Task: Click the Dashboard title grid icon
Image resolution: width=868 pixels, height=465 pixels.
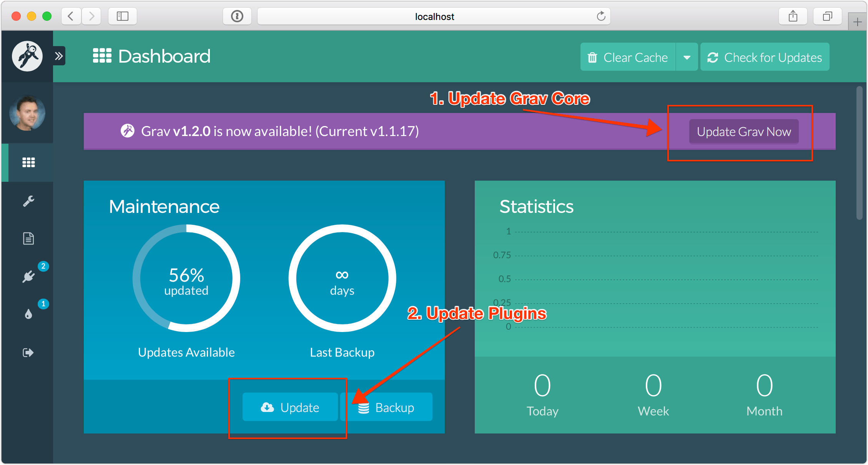Action: point(102,56)
